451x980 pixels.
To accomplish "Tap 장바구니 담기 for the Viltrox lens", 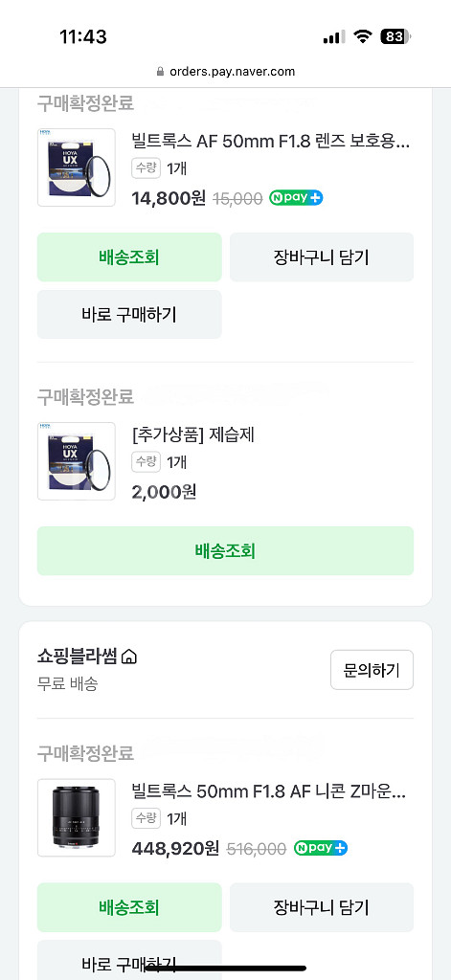I will click(322, 907).
